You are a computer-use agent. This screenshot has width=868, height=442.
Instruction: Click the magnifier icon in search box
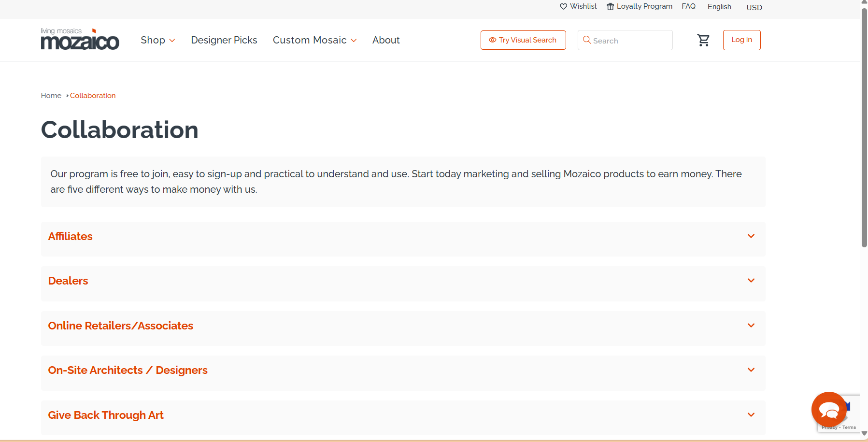587,40
